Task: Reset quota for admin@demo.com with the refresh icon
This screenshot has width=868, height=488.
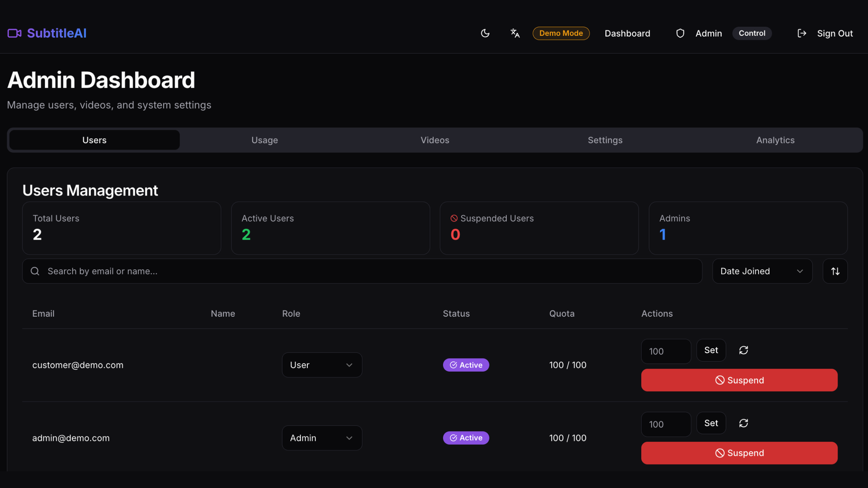Action: click(744, 423)
